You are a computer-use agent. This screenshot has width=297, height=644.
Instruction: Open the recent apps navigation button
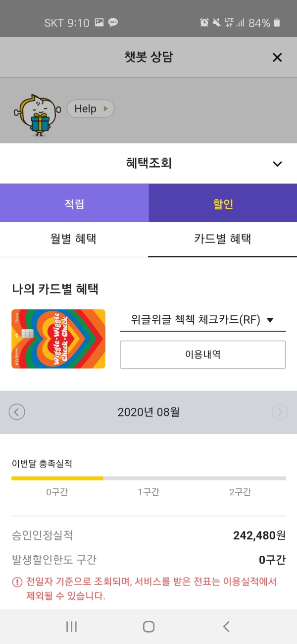click(x=71, y=626)
